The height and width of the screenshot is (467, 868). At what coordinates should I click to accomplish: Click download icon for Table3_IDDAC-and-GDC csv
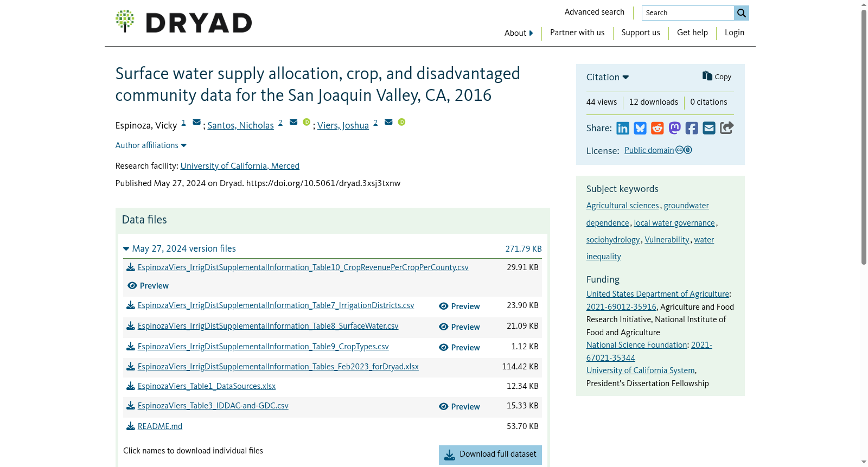click(131, 406)
